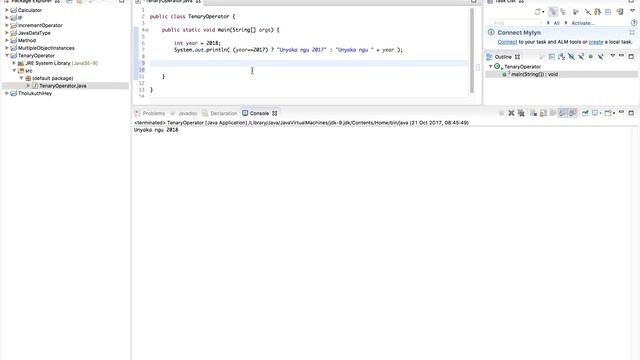Image resolution: width=640 pixels, height=360 pixels.
Task: Open Outline view menu triangle
Action: pyautogui.click(x=612, y=56)
